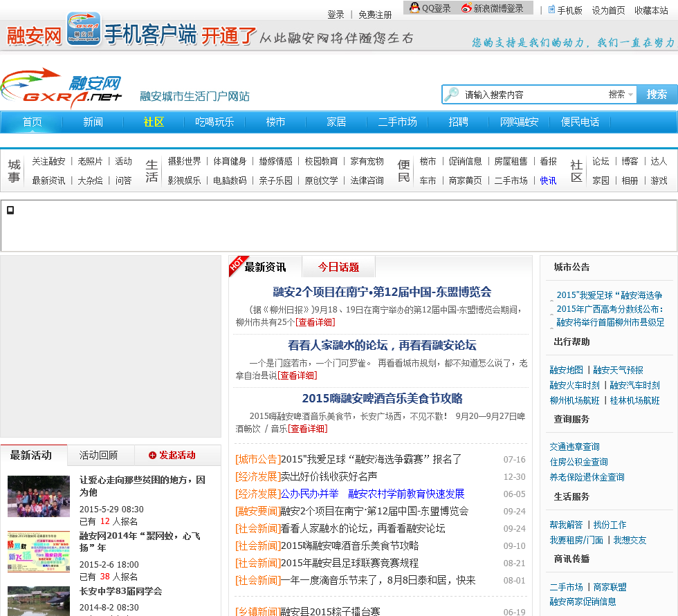Click the magnifier icon in the search box
The width and height of the screenshot is (678, 616).
pos(451,94)
